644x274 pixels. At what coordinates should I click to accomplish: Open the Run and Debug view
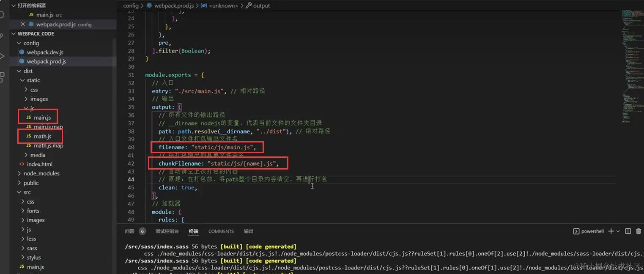pos(2,56)
